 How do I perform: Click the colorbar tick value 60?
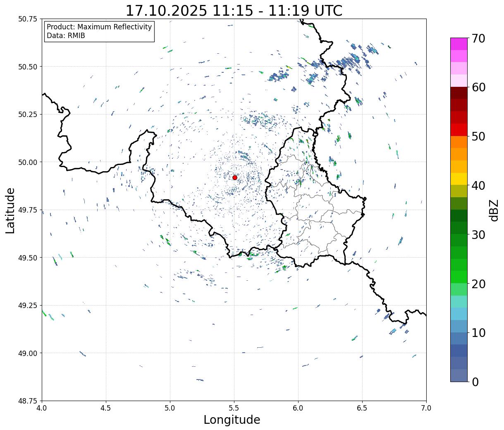pos(478,87)
